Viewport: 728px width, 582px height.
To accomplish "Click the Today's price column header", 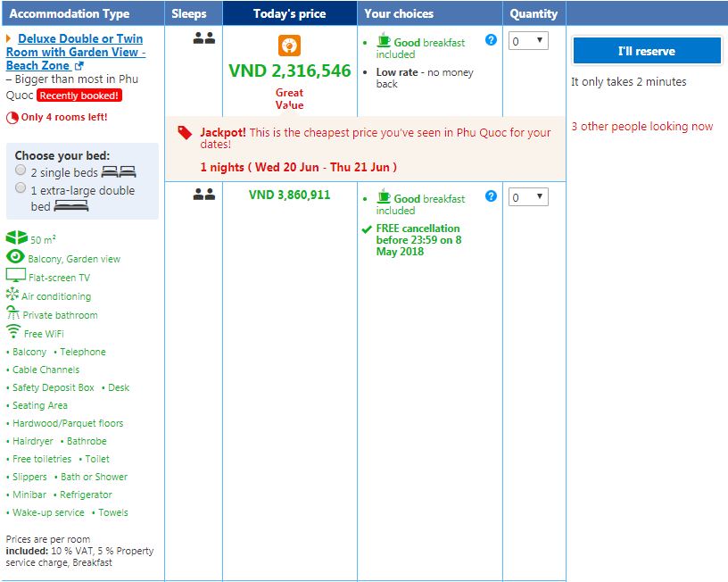I will (289, 13).
